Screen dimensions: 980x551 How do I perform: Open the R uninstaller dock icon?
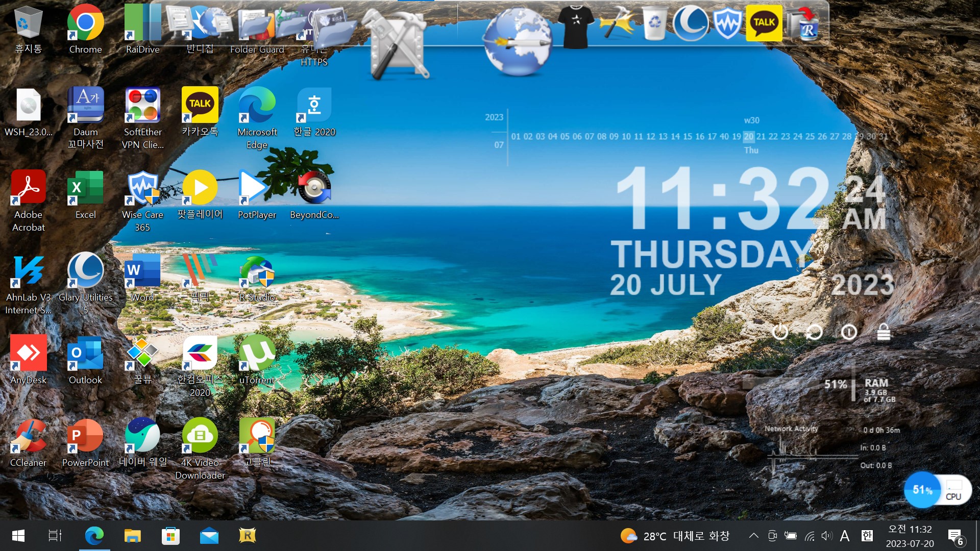[x=803, y=23]
